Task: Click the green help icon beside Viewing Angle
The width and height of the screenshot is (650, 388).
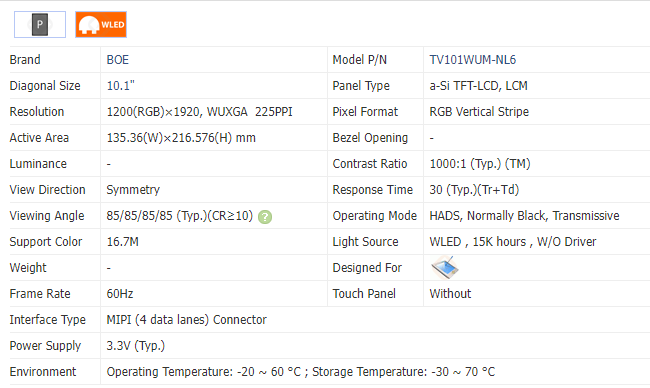Action: 265,217
